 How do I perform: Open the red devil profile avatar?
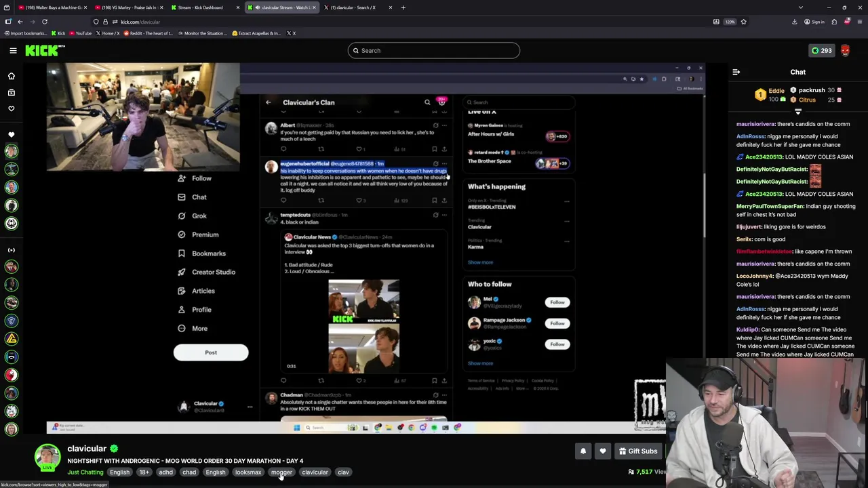[845, 50]
